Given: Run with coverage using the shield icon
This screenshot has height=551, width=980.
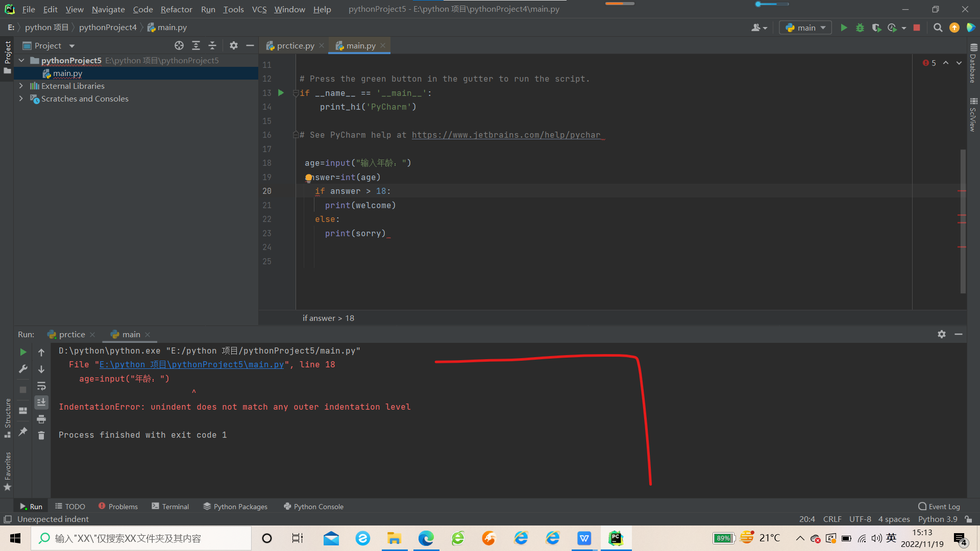Looking at the screenshot, I should point(876,28).
